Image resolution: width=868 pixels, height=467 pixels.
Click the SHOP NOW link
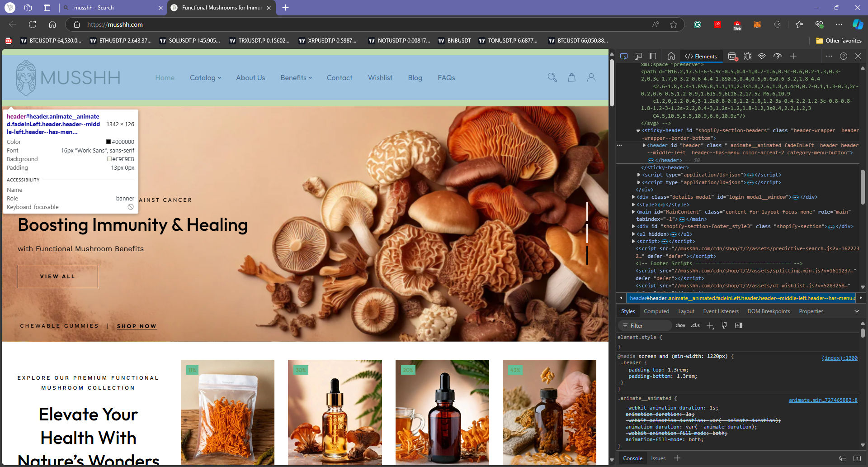tap(137, 326)
